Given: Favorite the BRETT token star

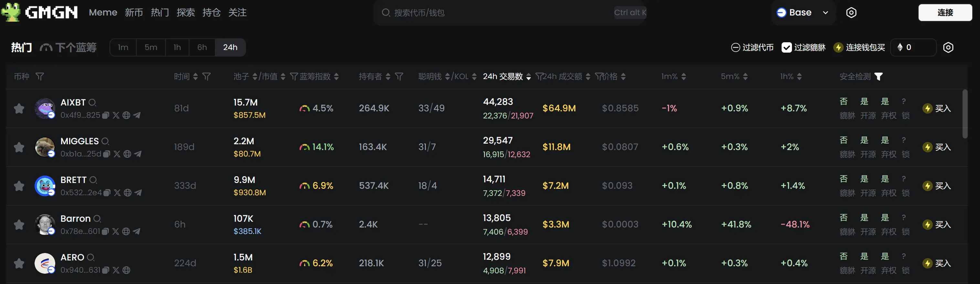Looking at the screenshot, I should (x=19, y=186).
